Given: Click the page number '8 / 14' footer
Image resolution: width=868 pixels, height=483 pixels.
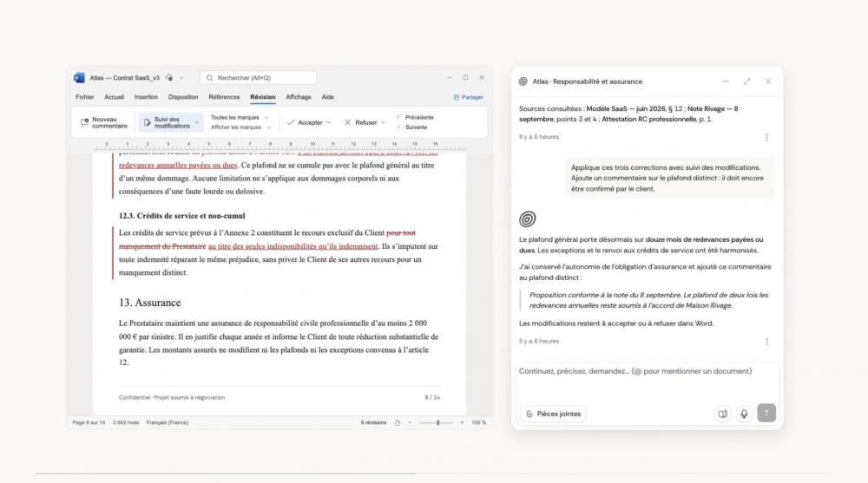Looking at the screenshot, I should click(432, 397).
